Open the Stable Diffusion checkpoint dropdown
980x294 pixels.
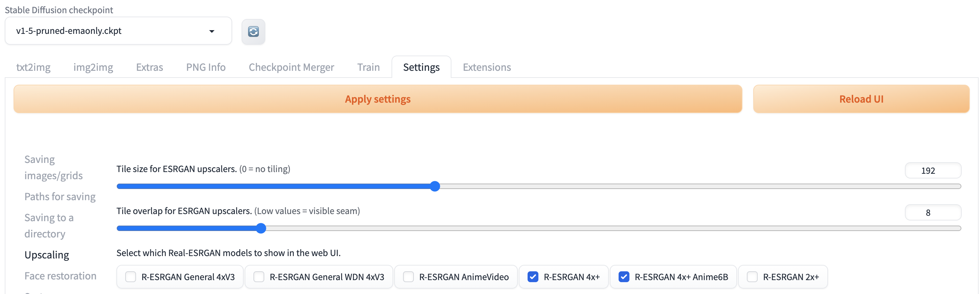click(118, 31)
